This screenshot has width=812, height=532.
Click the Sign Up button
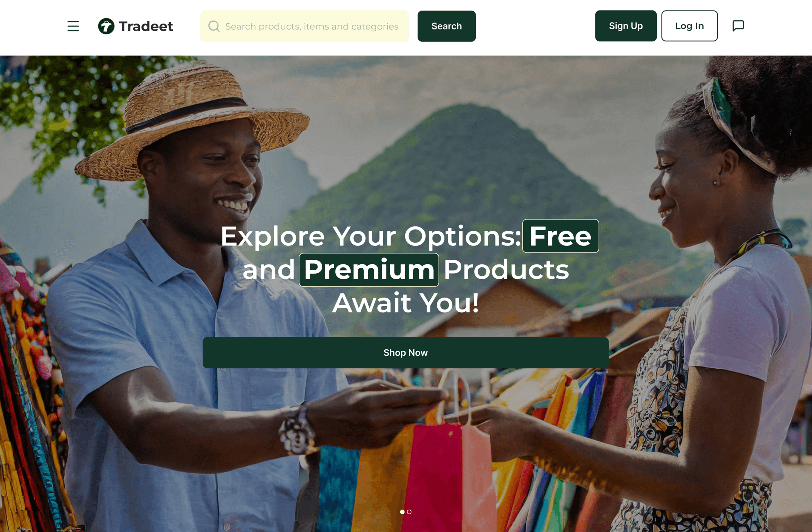pos(626,26)
